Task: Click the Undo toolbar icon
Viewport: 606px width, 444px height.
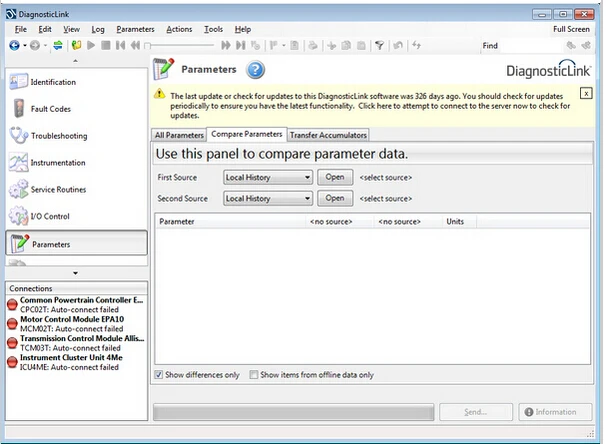Action: click(398, 46)
